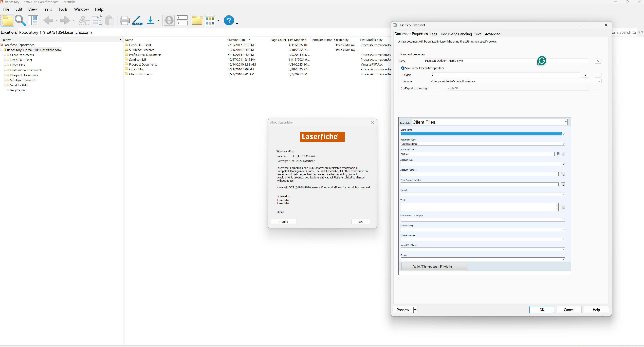Open the Client Name dropdown

pos(563,134)
